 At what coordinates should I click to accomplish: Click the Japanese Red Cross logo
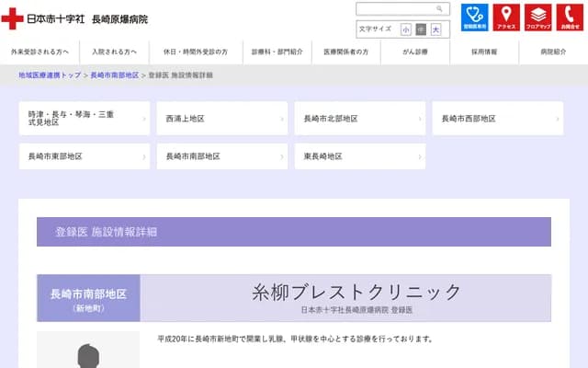[x=13, y=17]
